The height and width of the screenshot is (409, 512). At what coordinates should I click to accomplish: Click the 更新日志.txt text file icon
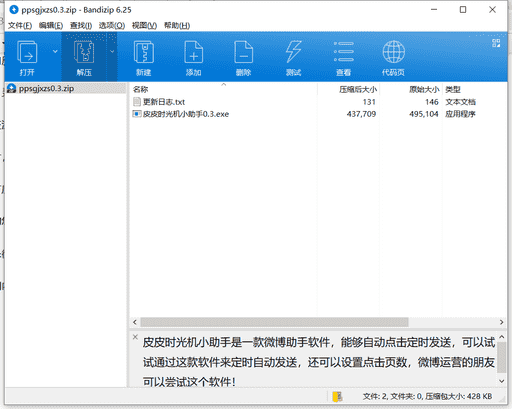tap(137, 102)
